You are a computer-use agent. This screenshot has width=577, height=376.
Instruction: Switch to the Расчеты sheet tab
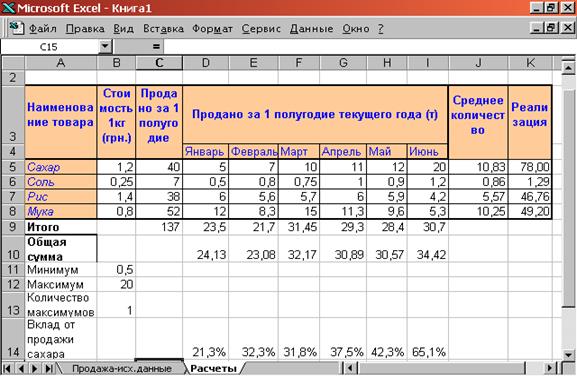213,368
